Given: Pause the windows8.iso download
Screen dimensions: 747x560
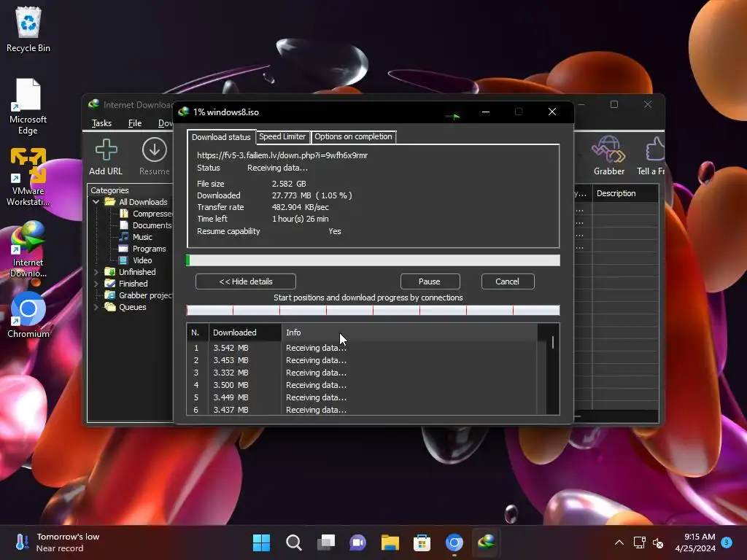Looking at the screenshot, I should pos(430,281).
